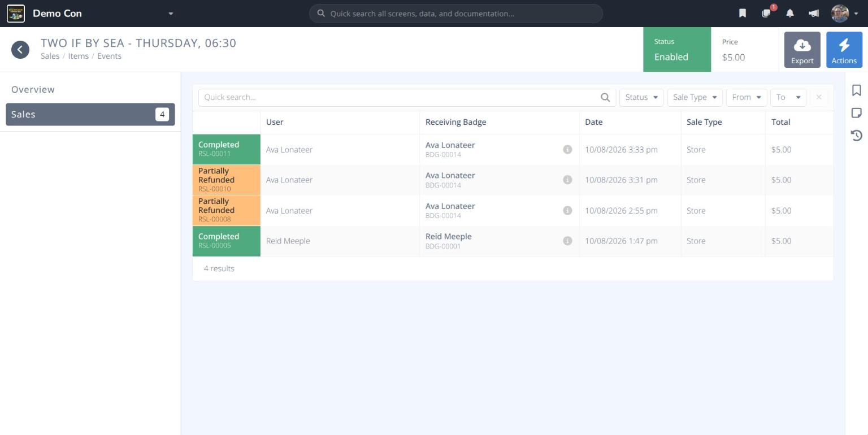The width and height of the screenshot is (868, 435).
Task: Go to Sales breadcrumb link
Action: click(50, 56)
